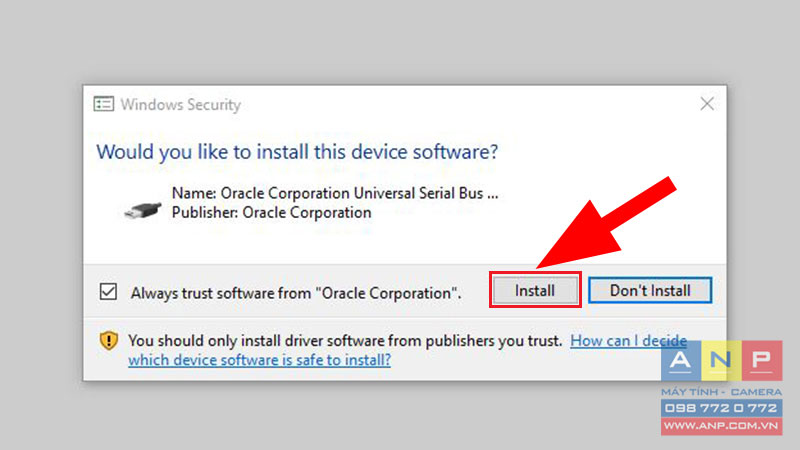Click the large red arrow annotation

point(607,222)
